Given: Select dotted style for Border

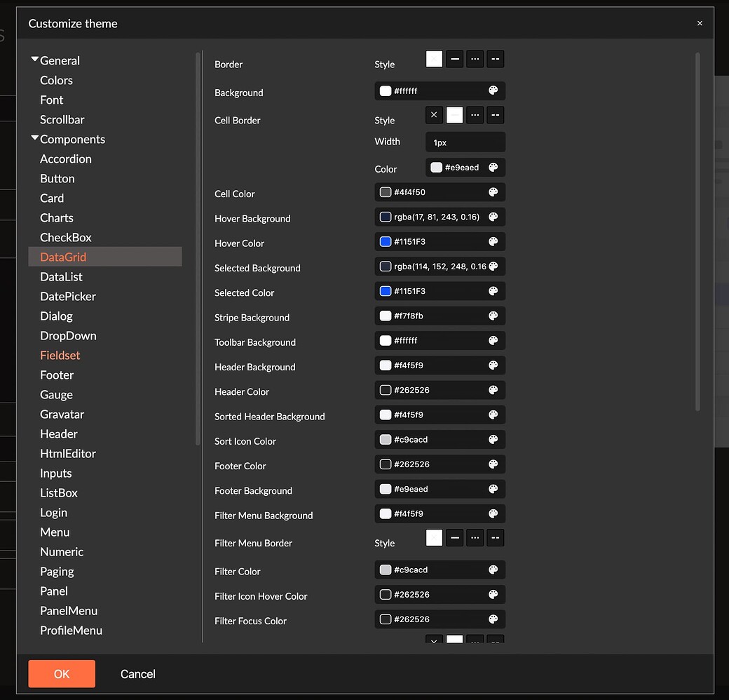Looking at the screenshot, I should pyautogui.click(x=475, y=59).
